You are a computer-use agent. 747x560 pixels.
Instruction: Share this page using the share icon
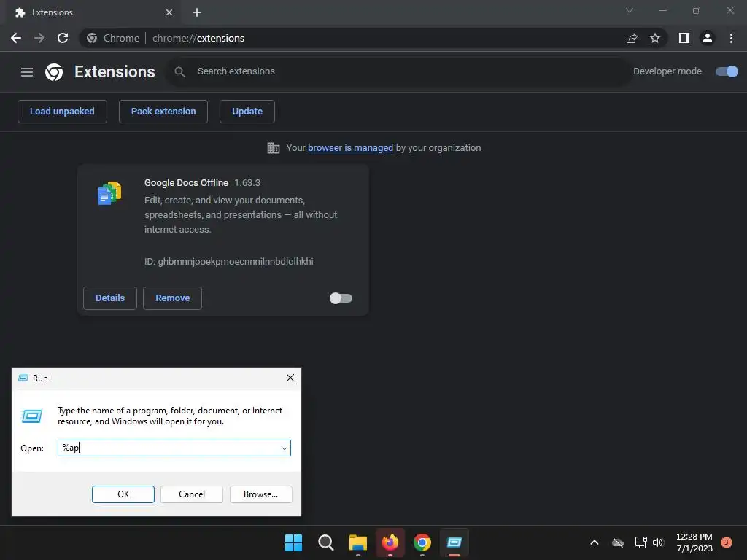click(x=632, y=38)
